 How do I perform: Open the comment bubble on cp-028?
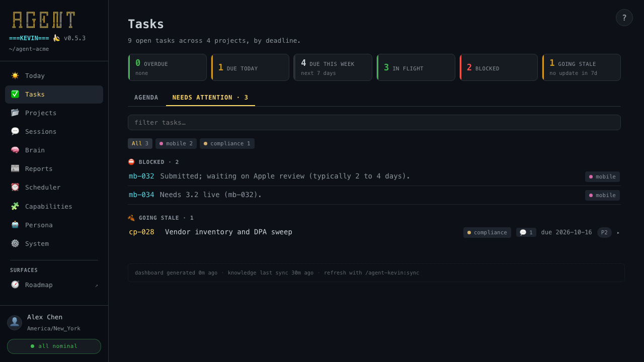point(526,232)
